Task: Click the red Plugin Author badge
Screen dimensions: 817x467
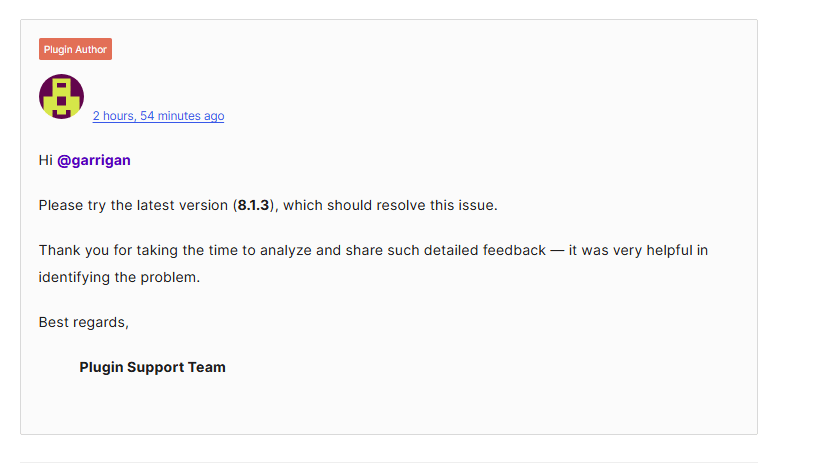Action: click(75, 49)
